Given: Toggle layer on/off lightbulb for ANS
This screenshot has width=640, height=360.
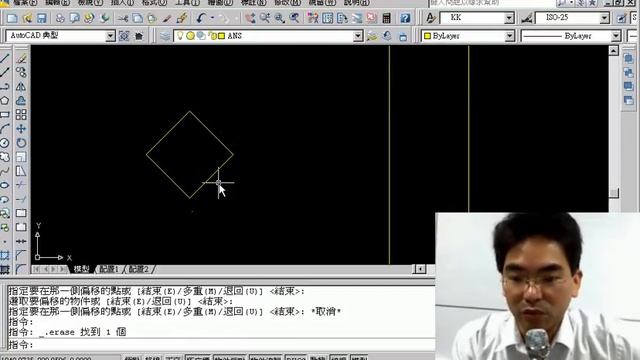Looking at the screenshot, I should click(x=180, y=36).
